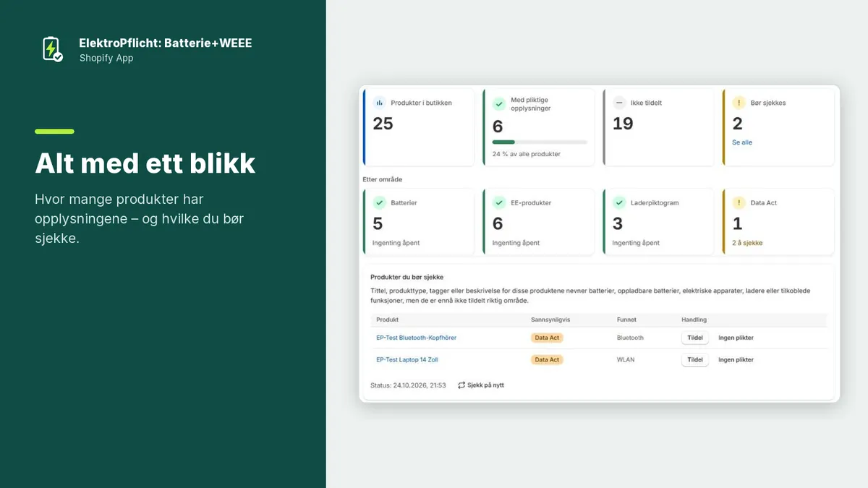Screen dimensions: 868x488
Task: Open EP-Test Bluetooth-Kopfhörer product link
Action: pyautogui.click(x=417, y=338)
